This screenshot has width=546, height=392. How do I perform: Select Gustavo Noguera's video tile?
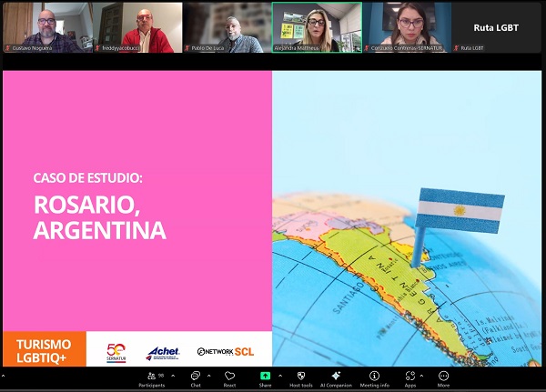pos(45,26)
